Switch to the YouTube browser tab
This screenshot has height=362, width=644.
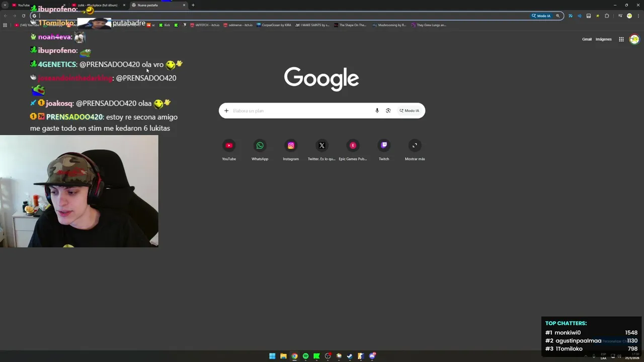click(38, 5)
